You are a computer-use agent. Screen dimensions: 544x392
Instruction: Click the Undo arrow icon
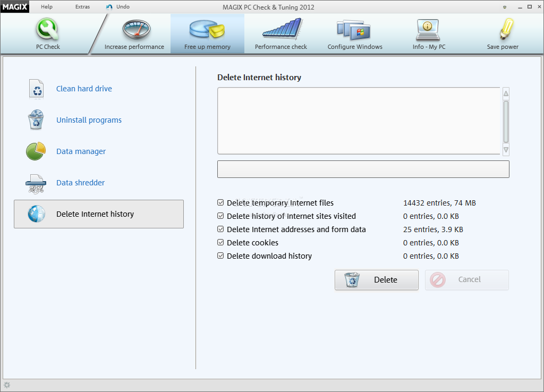tap(109, 7)
